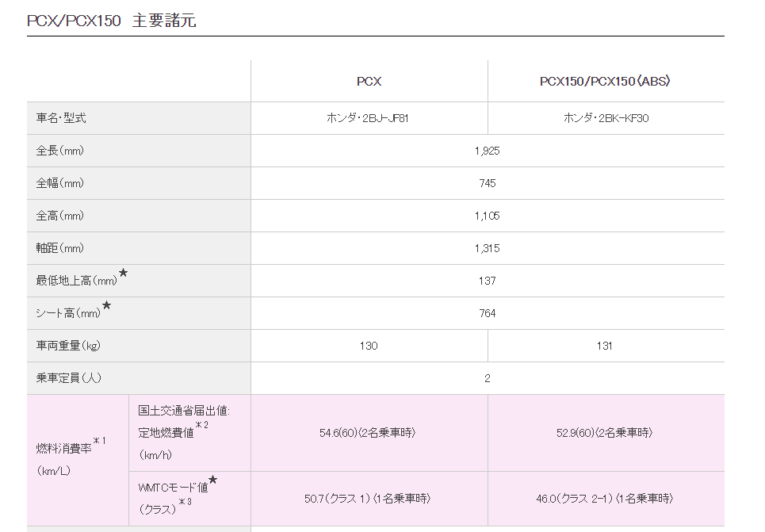765x532 pixels.
Task: Click the 全幅(mm) row label
Action: [60, 183]
